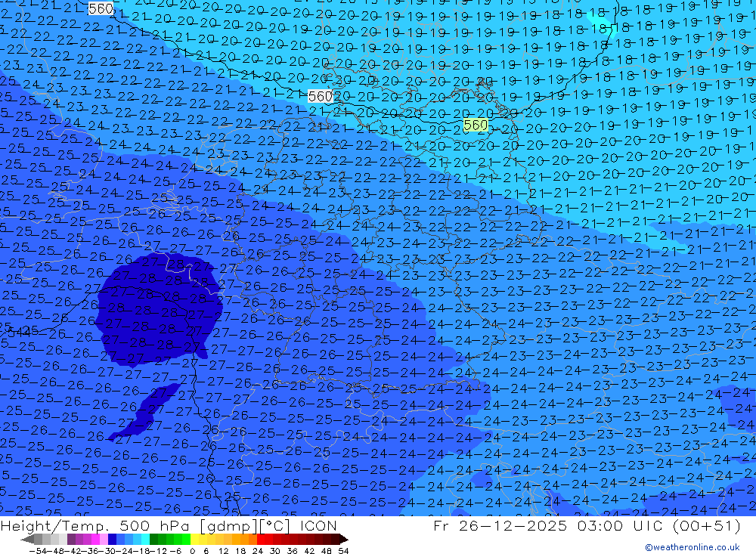Click the gray left arrow of the color scale

point(27,540)
